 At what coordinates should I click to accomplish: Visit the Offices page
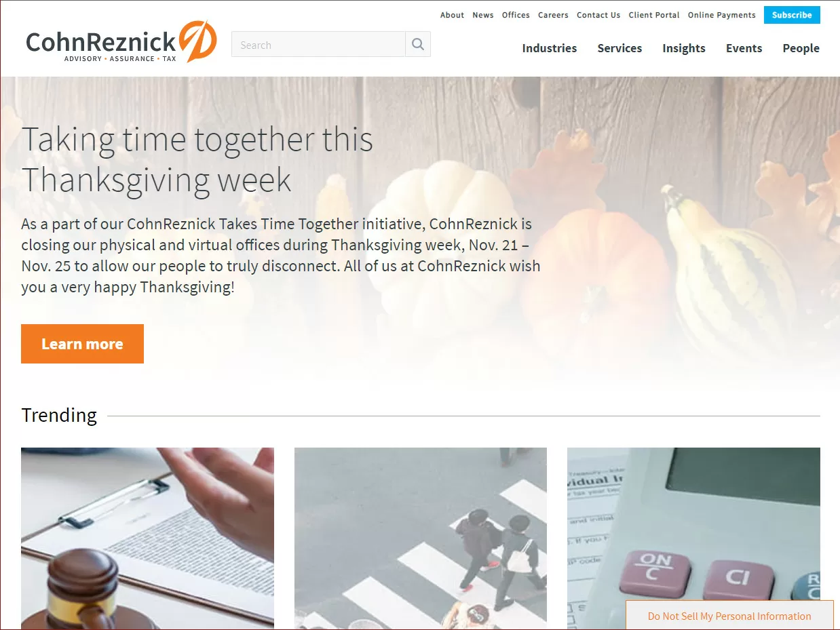tap(516, 15)
